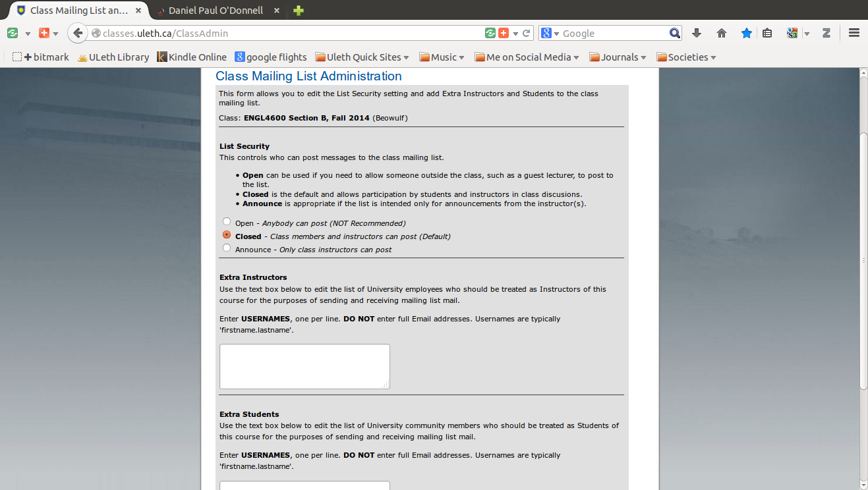This screenshot has height=490, width=868.
Task: Open the ULeth Library bookmark
Action: coord(113,57)
